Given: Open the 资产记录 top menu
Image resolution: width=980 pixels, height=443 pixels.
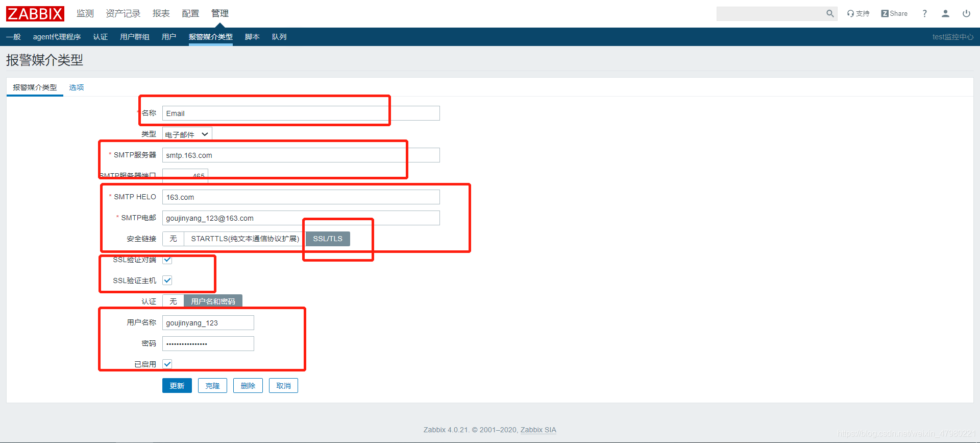Looking at the screenshot, I should click(123, 14).
